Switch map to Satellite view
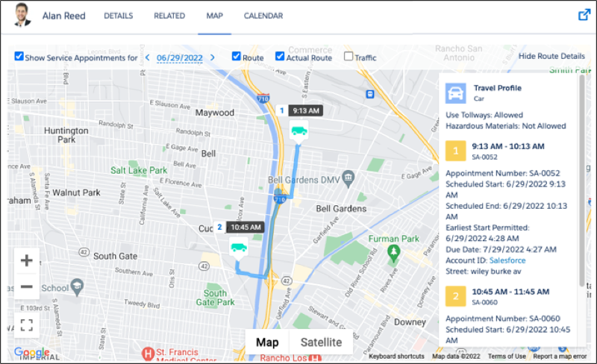Image resolution: width=597 pixels, height=364 pixels. (321, 342)
